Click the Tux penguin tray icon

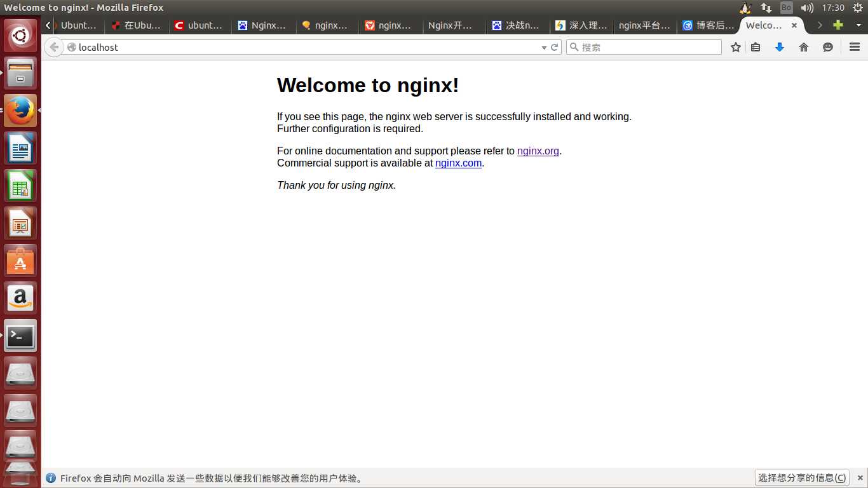746,8
